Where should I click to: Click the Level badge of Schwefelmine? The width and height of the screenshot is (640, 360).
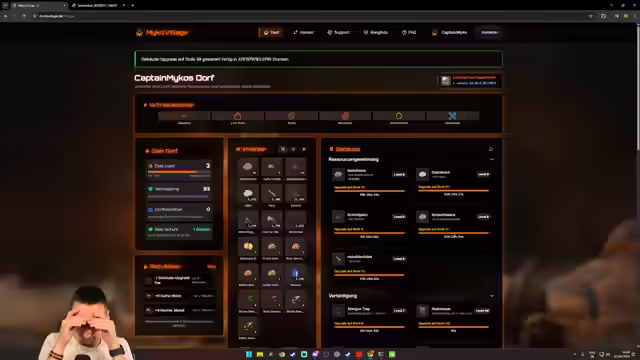(484, 217)
